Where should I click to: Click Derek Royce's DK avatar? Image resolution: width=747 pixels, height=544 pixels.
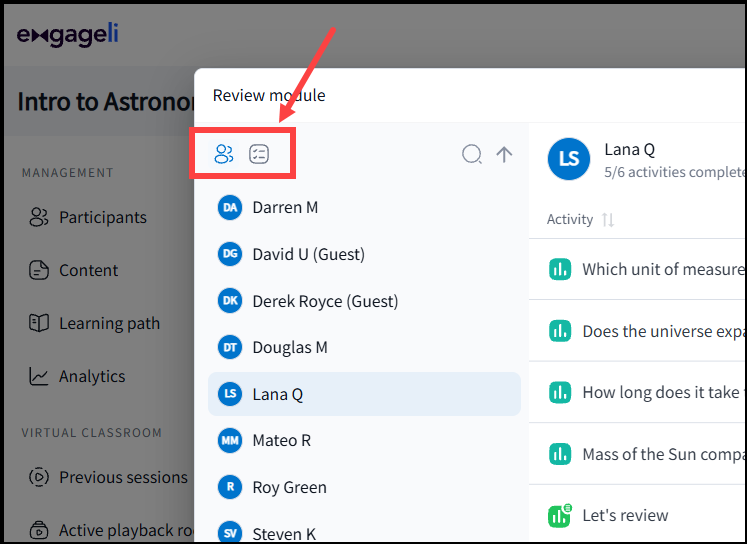[230, 301]
